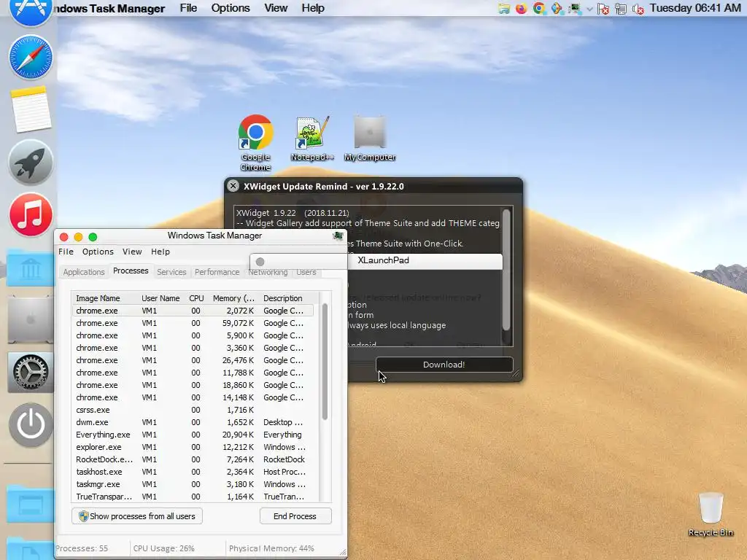Open the App Store dock icon
This screenshot has height=560, width=747.
pyautogui.click(x=31, y=10)
